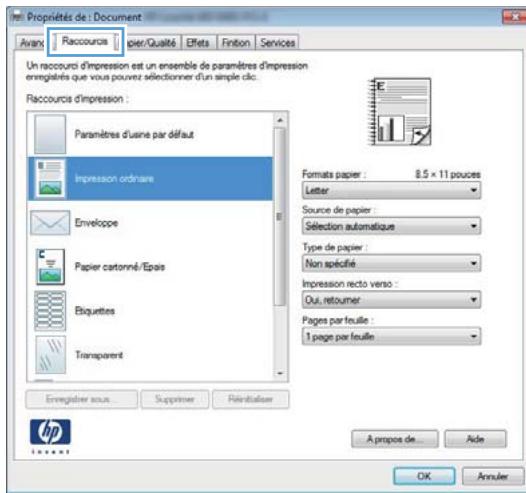Screen dimensions: 526x493
Task: Select Paramètres d'usine par défaut text
Action: click(134, 134)
